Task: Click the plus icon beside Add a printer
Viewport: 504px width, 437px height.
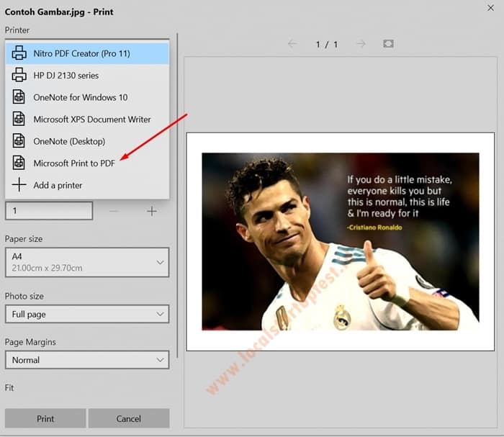Action: pos(19,185)
